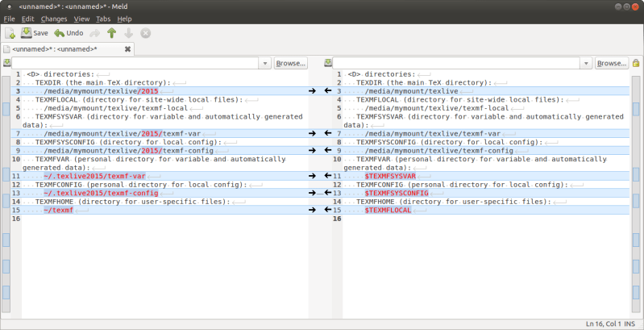This screenshot has height=330, width=644.
Task: Push line 15 change to right
Action: 312,210
